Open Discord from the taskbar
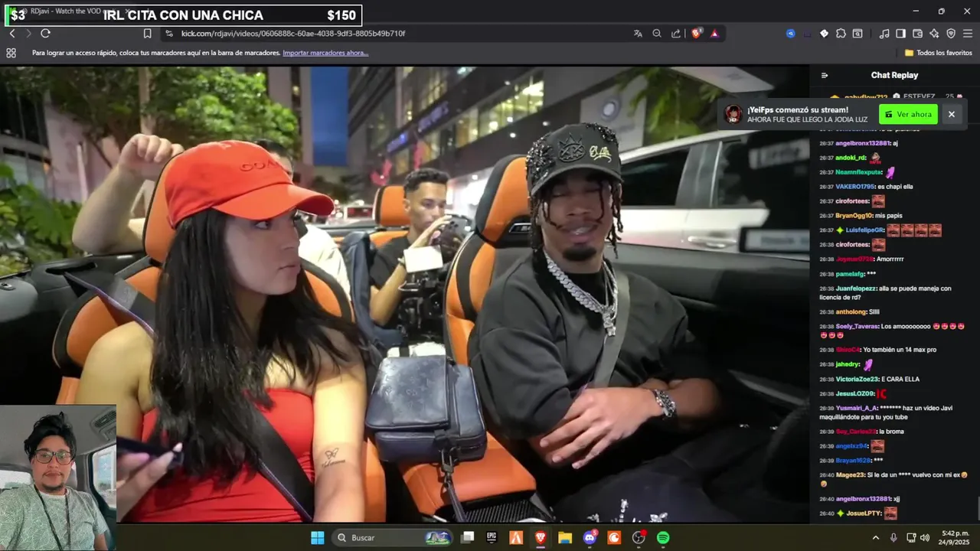 pos(590,538)
